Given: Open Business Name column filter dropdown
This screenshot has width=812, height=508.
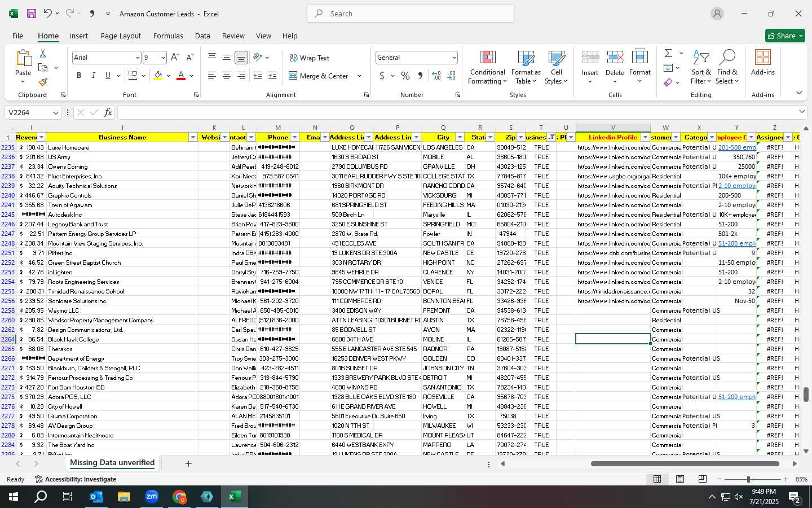Looking at the screenshot, I should [x=193, y=137].
